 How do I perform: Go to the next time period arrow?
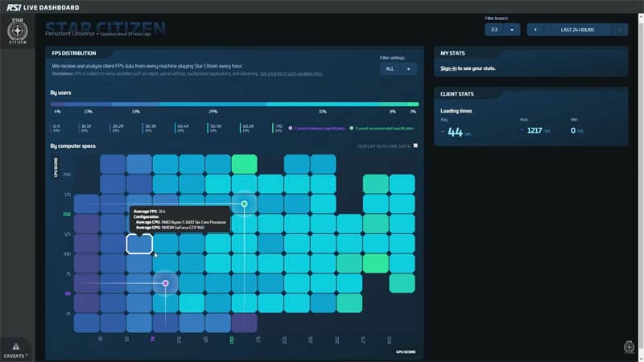(x=619, y=30)
